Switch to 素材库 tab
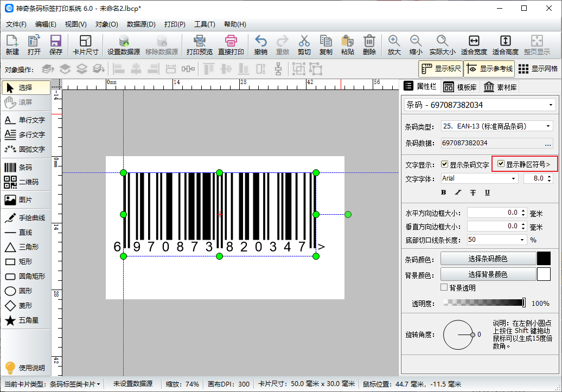The height and width of the screenshot is (392, 562). (500, 87)
